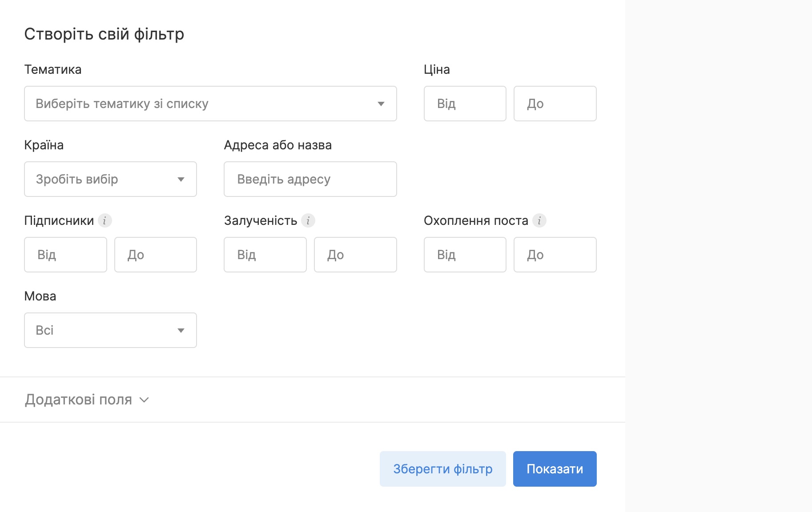Click the info icon next to Підписники
The image size is (812, 512).
pos(105,220)
